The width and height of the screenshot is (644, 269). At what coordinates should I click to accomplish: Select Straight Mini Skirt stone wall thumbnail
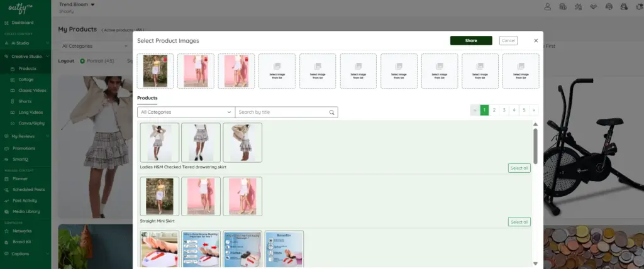(x=159, y=196)
